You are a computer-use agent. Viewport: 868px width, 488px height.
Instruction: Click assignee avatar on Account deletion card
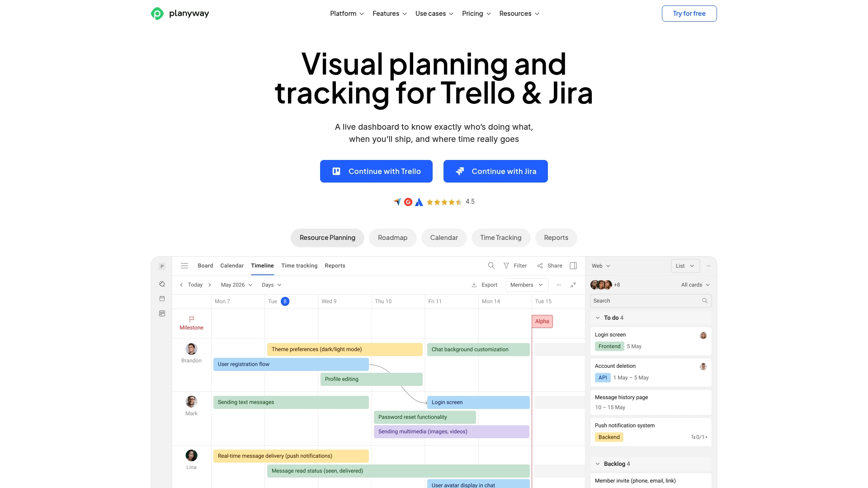(703, 366)
